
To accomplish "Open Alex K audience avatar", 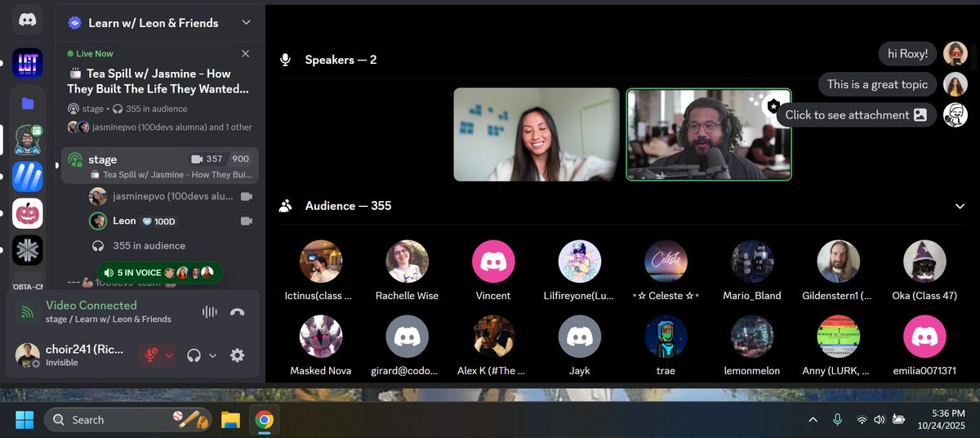I will (493, 337).
